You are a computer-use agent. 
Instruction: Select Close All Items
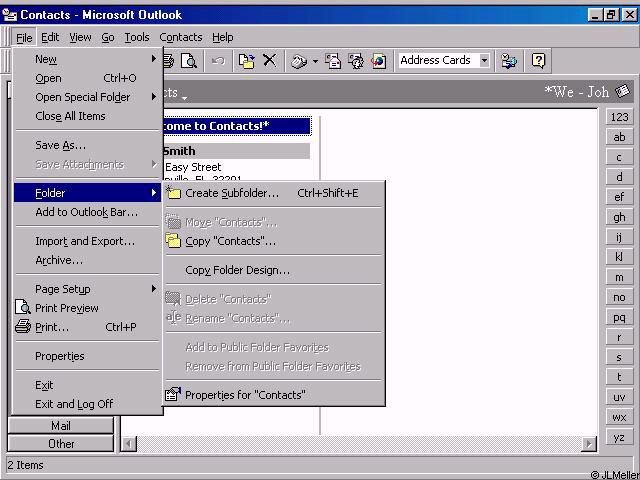coord(87,116)
